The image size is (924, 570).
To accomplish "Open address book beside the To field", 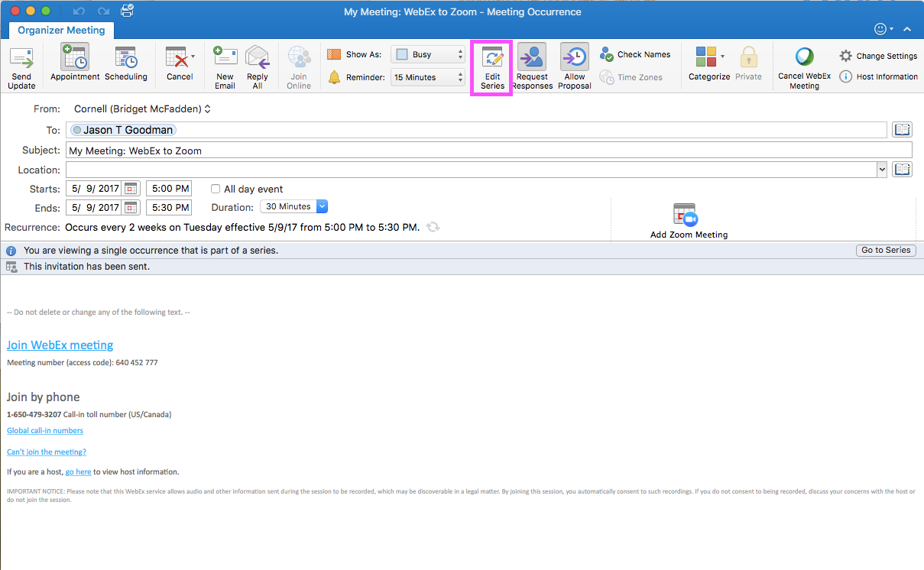I will pyautogui.click(x=903, y=130).
